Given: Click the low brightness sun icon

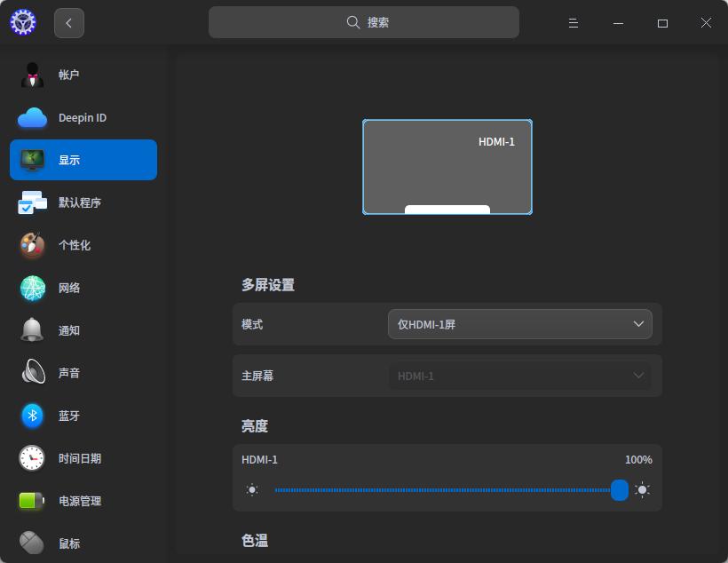Looking at the screenshot, I should pos(252,490).
